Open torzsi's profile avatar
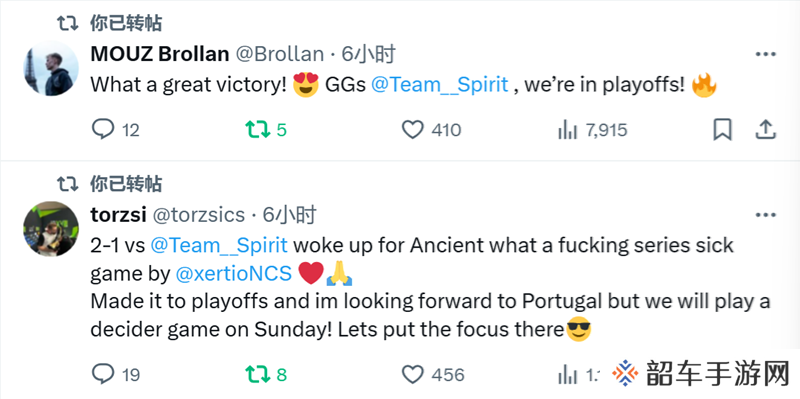Image resolution: width=800 pixels, height=399 pixels. (51, 229)
